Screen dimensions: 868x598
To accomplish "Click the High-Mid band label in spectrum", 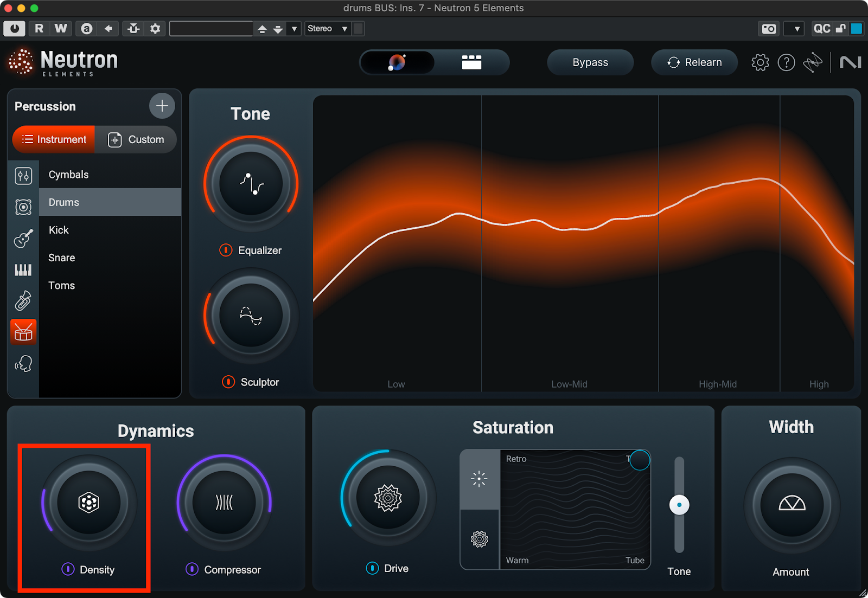I will 718,384.
